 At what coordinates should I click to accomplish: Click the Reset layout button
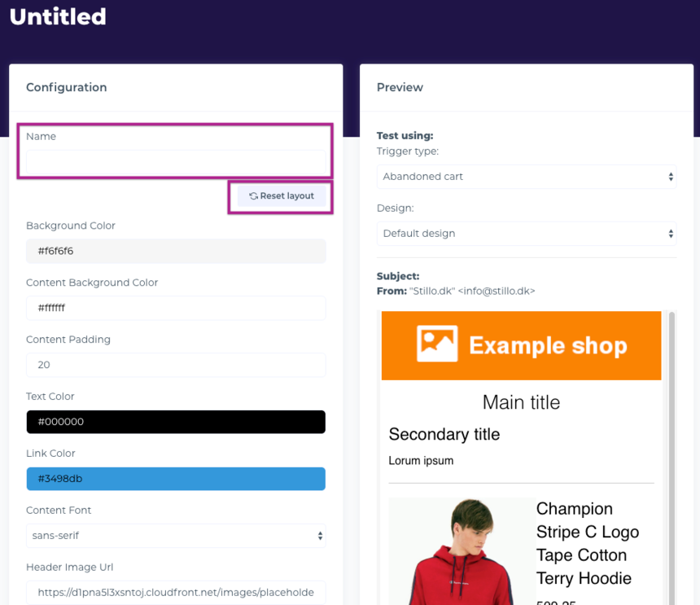[282, 196]
